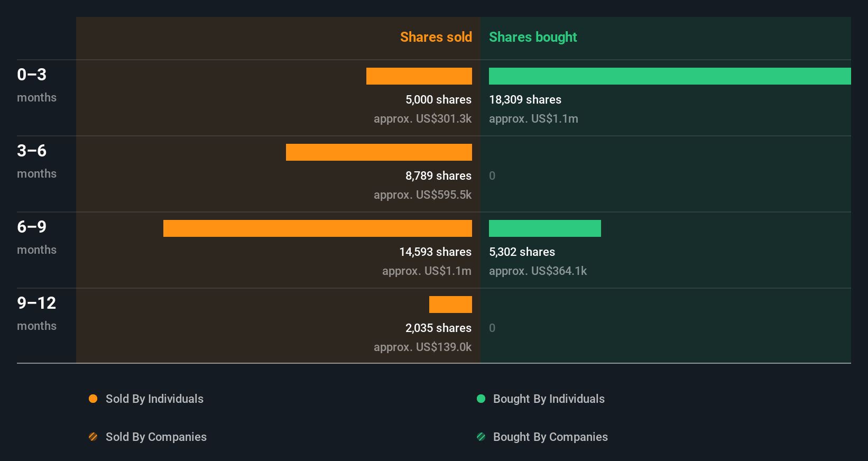Click the approx. US$364.1k amount
Viewport: 868px width, 461px height.
coord(538,271)
